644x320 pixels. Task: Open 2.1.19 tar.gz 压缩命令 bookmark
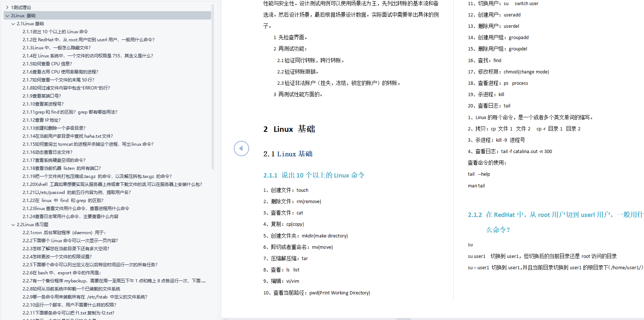(97, 176)
